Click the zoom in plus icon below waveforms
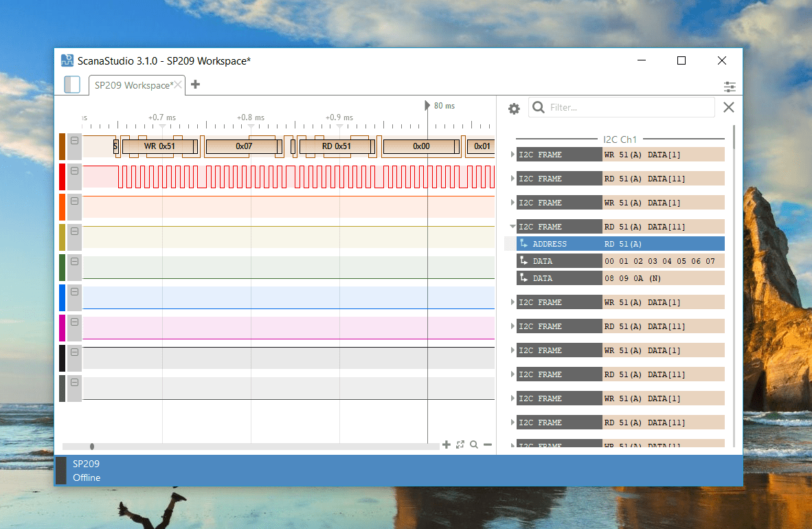This screenshot has height=529, width=812. tap(447, 445)
